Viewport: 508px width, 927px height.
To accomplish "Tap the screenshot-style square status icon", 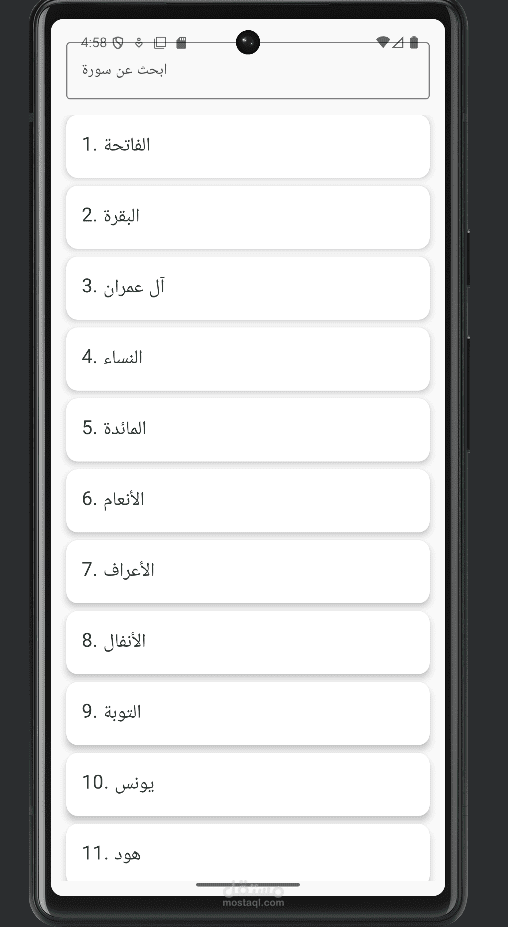I will 160,43.
